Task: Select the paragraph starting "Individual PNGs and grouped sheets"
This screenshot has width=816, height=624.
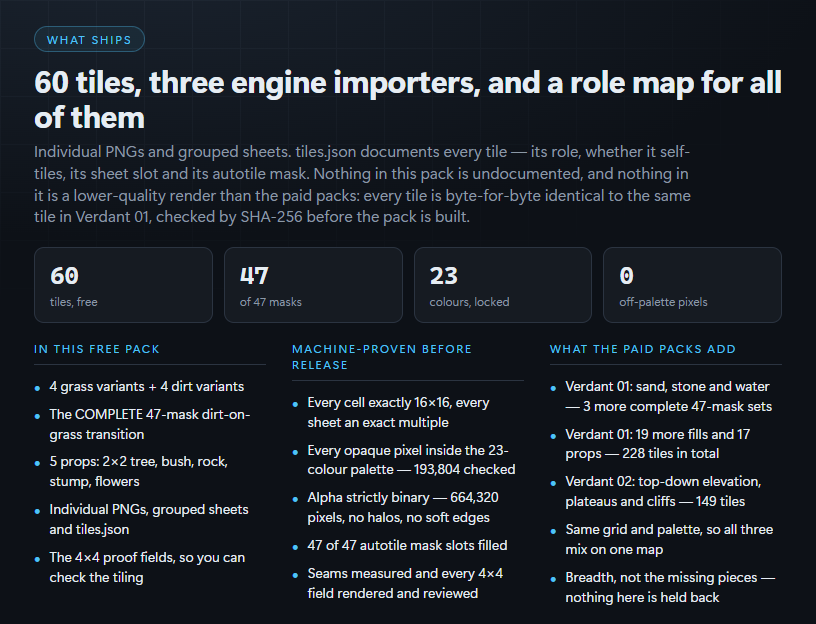Action: point(363,184)
